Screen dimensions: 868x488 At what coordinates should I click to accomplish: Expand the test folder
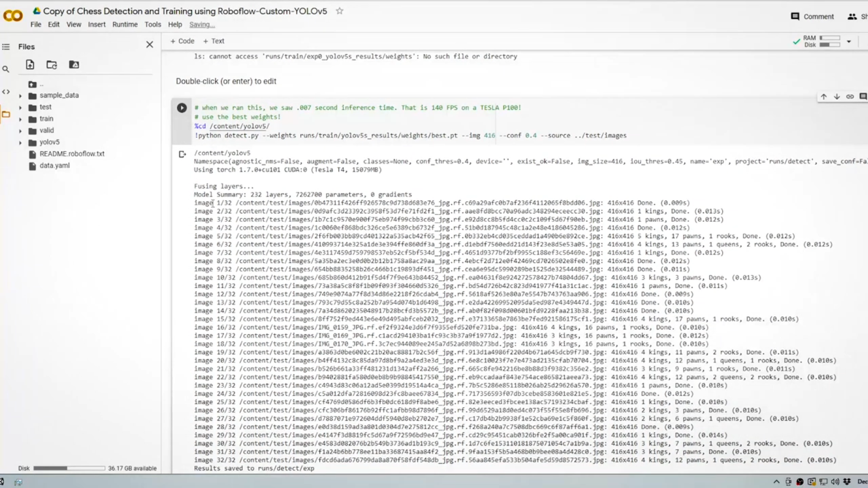20,108
